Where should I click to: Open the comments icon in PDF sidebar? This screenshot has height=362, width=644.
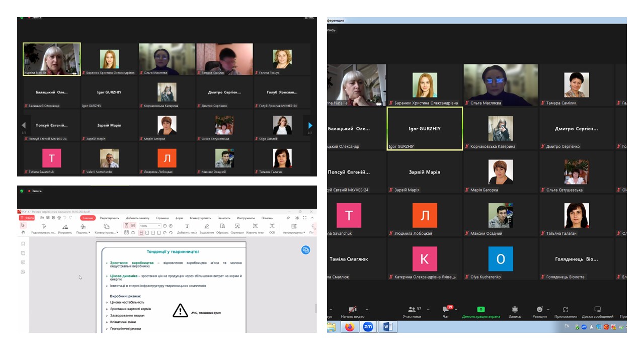click(23, 262)
